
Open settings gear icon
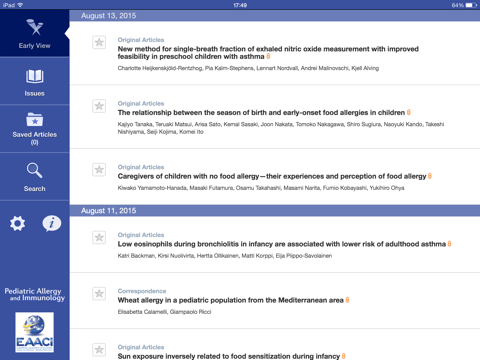click(x=17, y=223)
